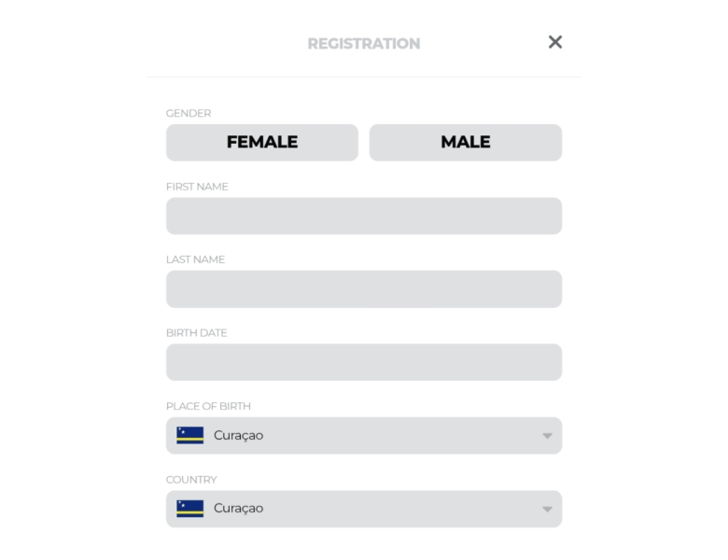Screen dimensions: 728x560
Task: Select Female gender option
Action: pyautogui.click(x=262, y=143)
